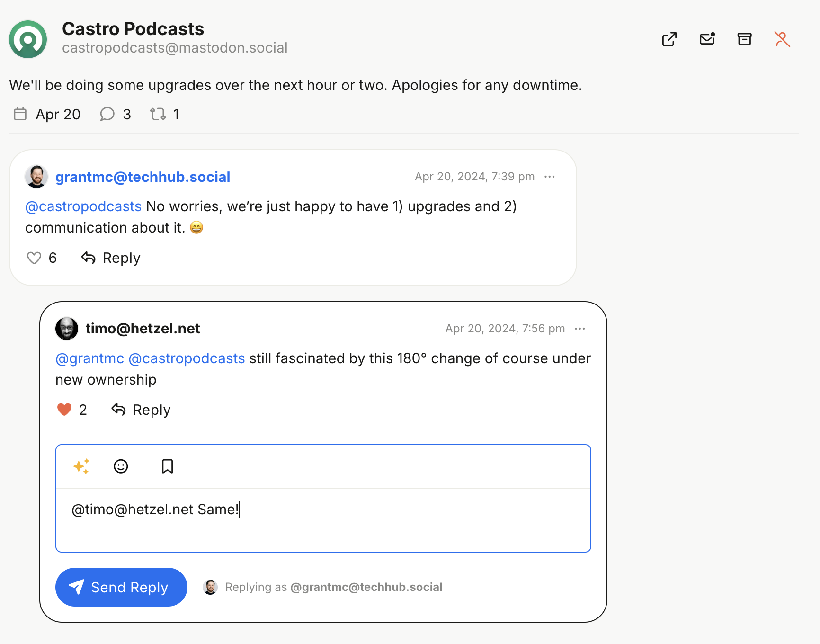
Task: Click the boost count icon on post
Action: [158, 114]
